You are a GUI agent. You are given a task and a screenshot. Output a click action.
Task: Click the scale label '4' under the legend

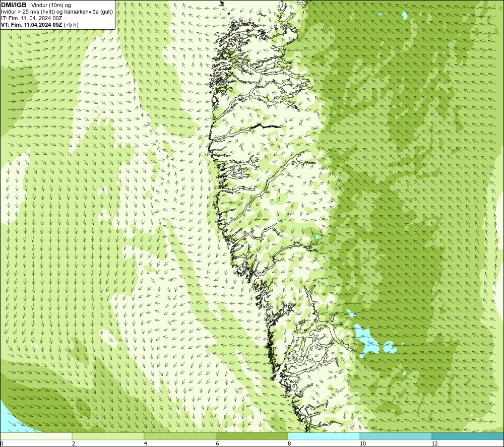pos(146,444)
